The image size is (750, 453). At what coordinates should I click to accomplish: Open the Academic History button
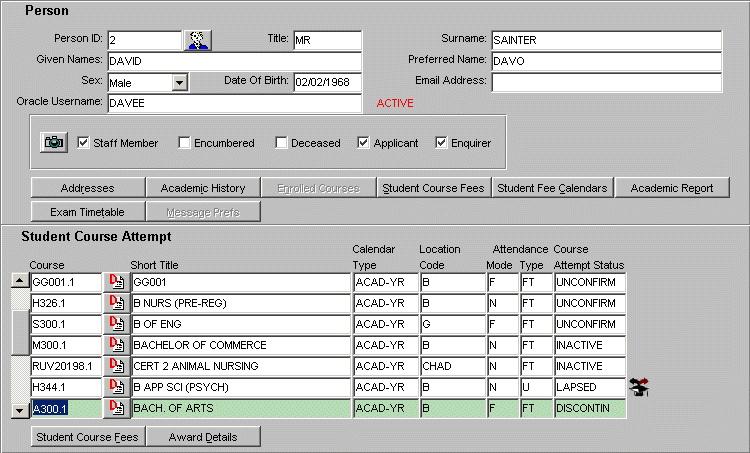[203, 188]
